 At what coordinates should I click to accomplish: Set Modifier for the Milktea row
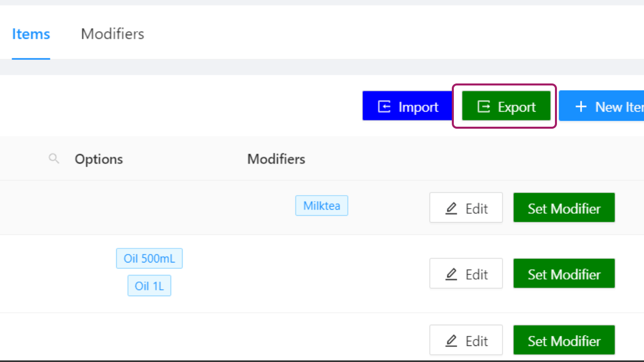[x=564, y=208]
